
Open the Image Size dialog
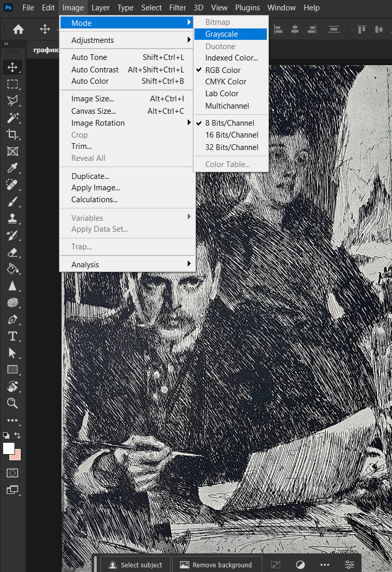pos(127,98)
